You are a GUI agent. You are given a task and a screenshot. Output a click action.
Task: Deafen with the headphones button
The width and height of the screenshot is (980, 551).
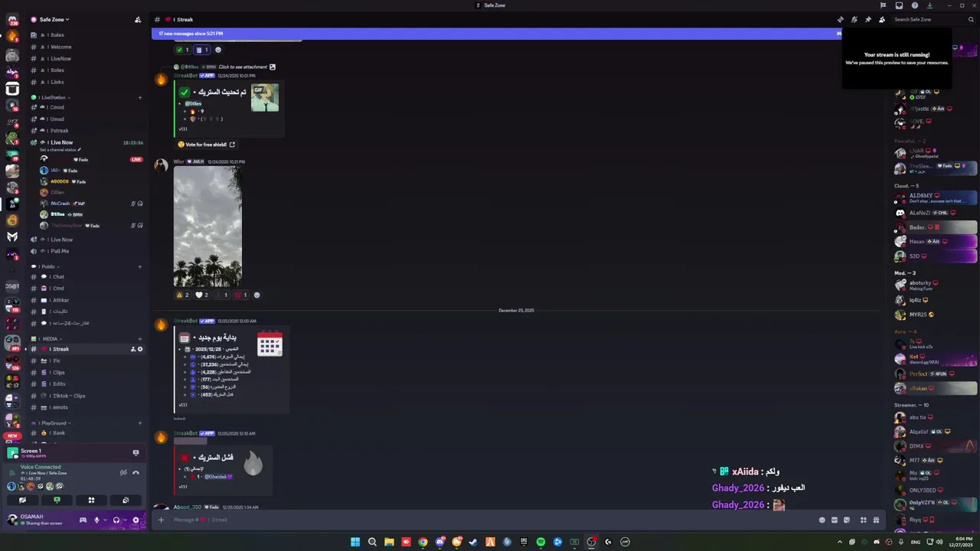tap(116, 520)
